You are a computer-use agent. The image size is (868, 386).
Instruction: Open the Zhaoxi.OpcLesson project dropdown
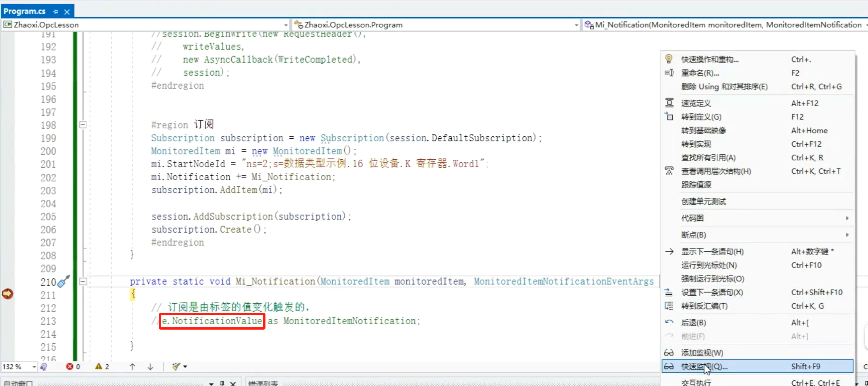point(285,25)
